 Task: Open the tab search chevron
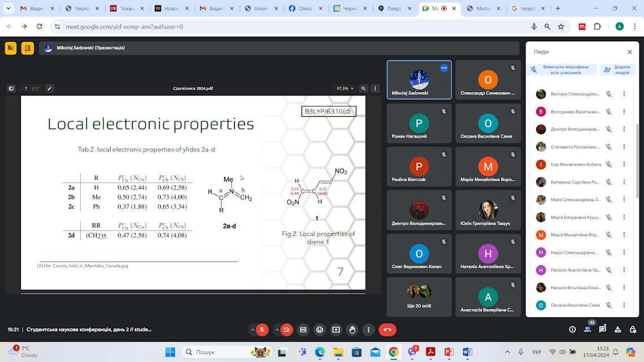[x=8, y=8]
